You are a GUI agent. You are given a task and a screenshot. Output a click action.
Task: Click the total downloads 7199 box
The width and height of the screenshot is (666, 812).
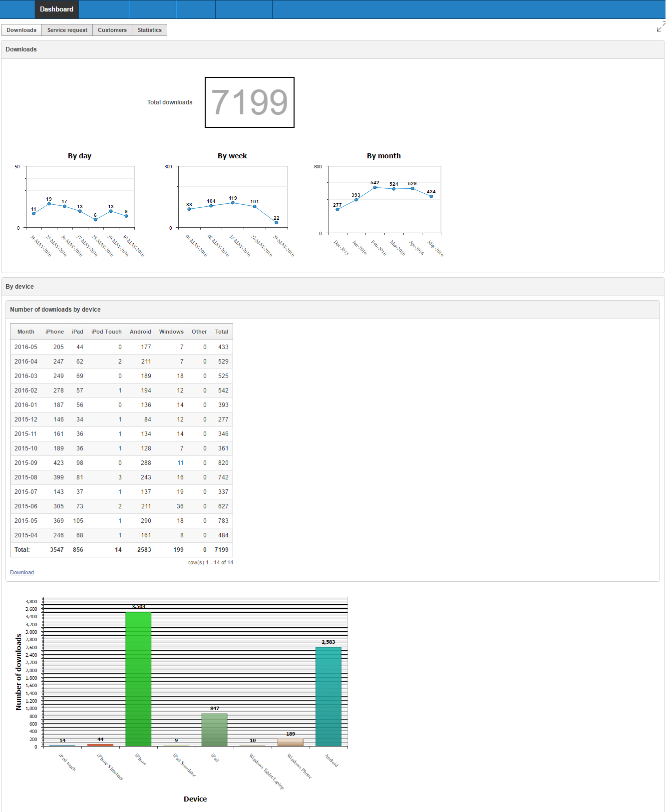(250, 102)
